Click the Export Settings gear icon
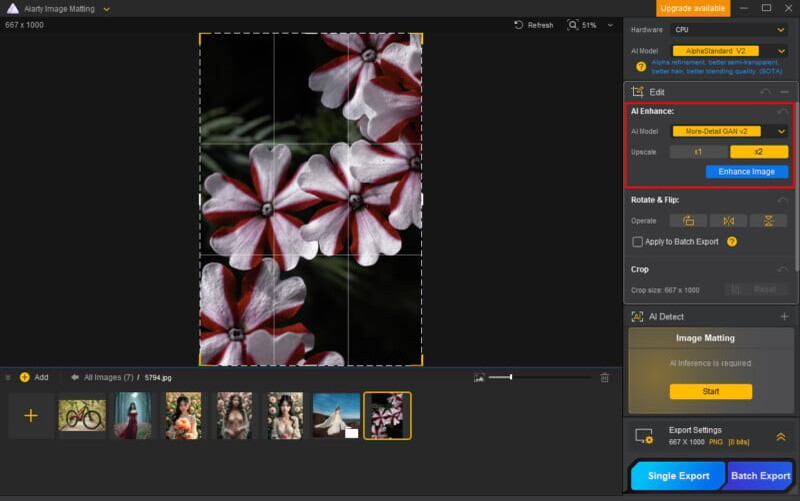This screenshot has height=501, width=800. [x=644, y=437]
